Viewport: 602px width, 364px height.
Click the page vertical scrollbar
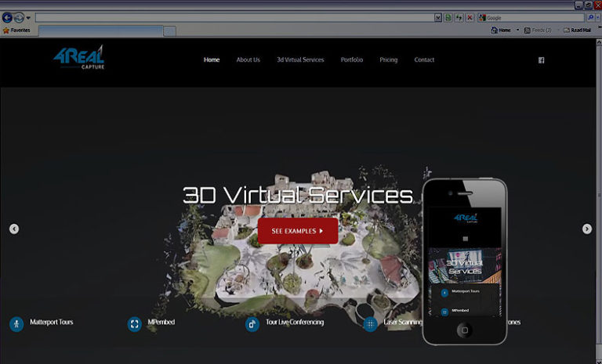click(599, 201)
